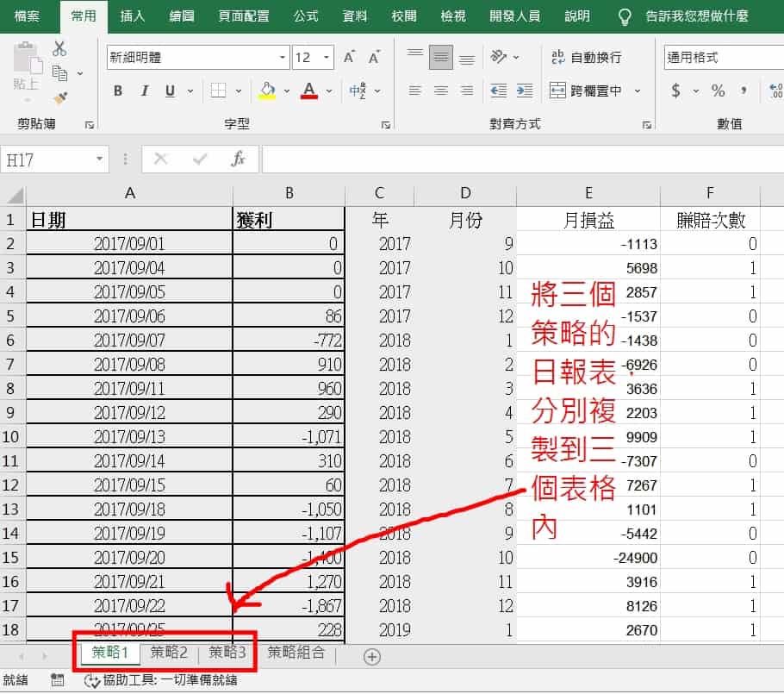This screenshot has width=784, height=694.
Task: Toggle Italic formatting
Action: coord(145,91)
